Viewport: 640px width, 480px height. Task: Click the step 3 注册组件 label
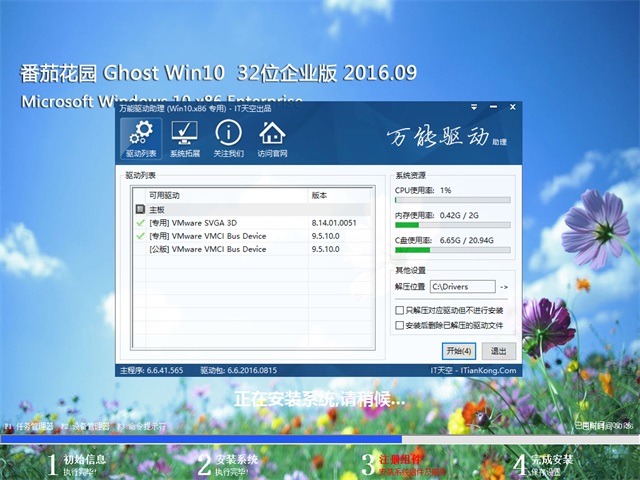tap(400, 460)
